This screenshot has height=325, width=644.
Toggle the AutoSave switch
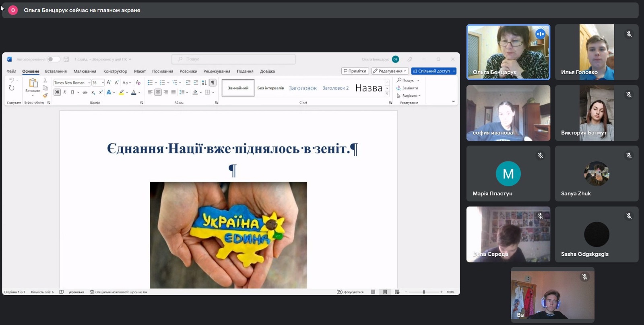pos(54,59)
